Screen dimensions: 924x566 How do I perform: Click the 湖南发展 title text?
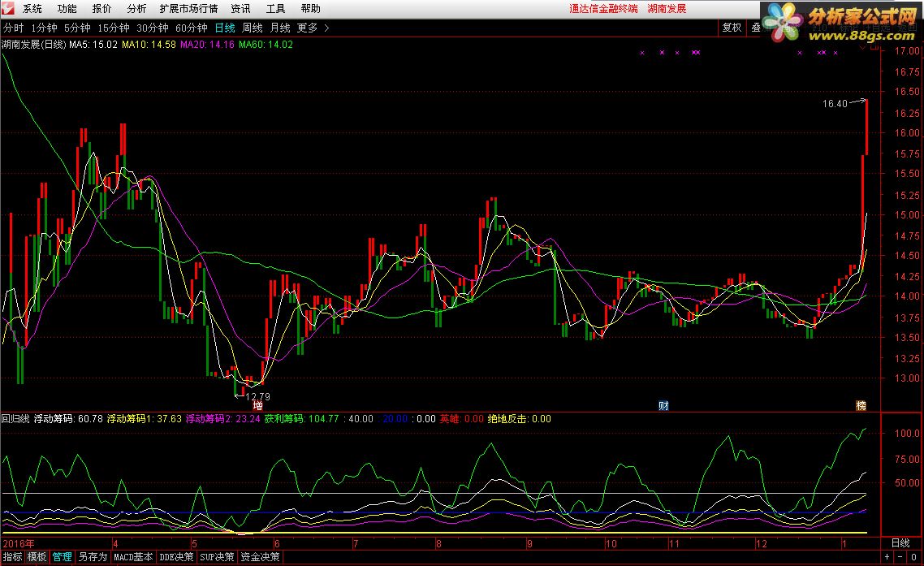(x=667, y=9)
